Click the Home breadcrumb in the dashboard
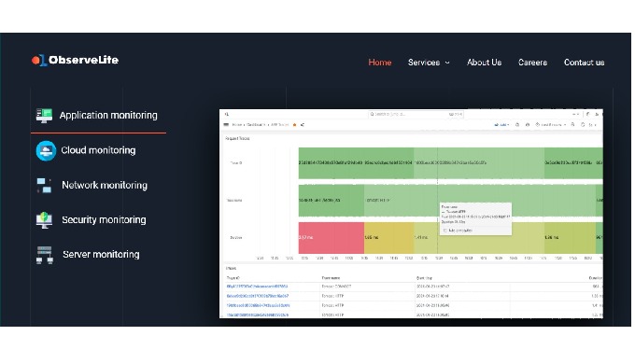 click(237, 125)
